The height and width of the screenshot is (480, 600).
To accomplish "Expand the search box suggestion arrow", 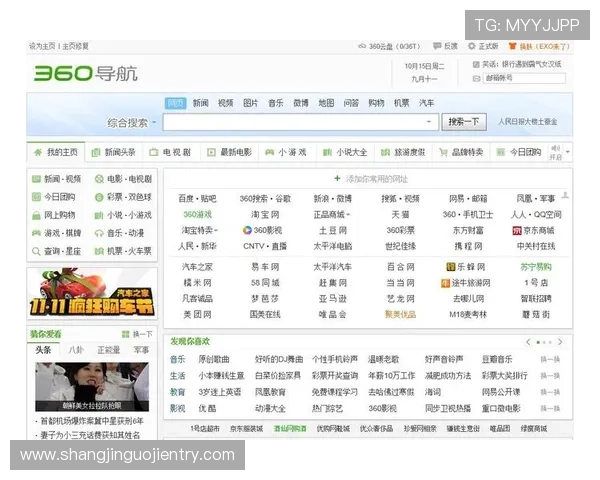I will pyautogui.click(x=429, y=122).
